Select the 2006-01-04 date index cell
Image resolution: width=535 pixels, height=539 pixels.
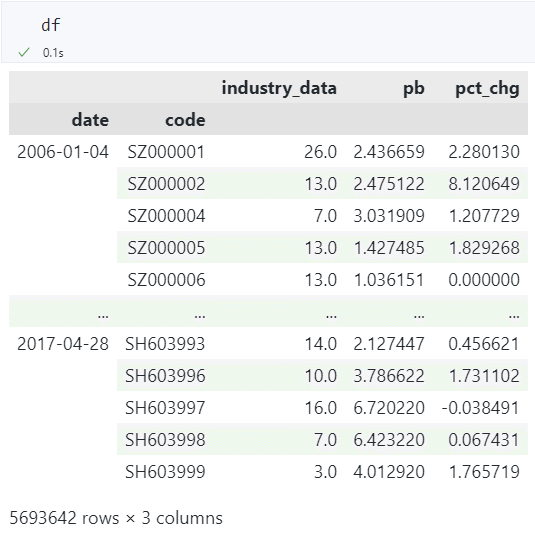63,152
